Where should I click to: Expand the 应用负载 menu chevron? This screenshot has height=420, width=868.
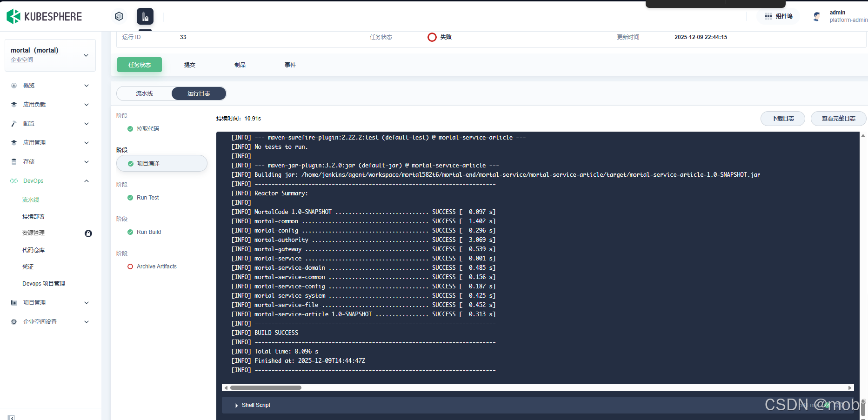click(x=87, y=105)
